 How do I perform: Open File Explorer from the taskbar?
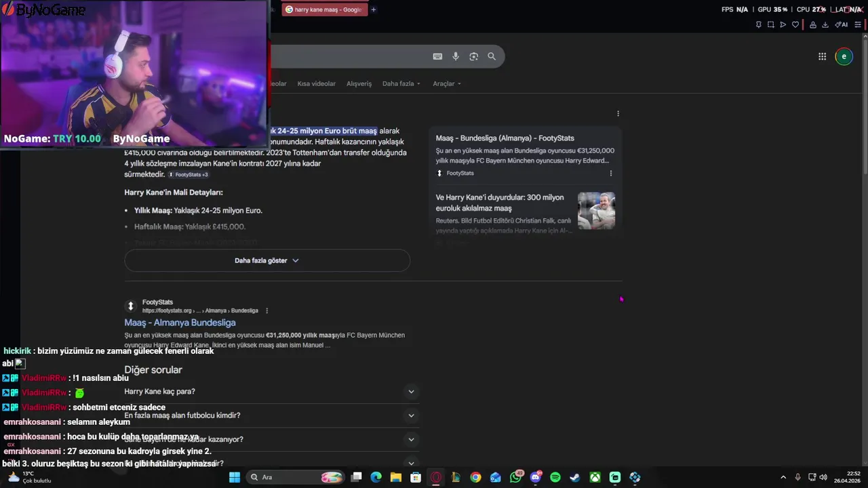point(395,477)
